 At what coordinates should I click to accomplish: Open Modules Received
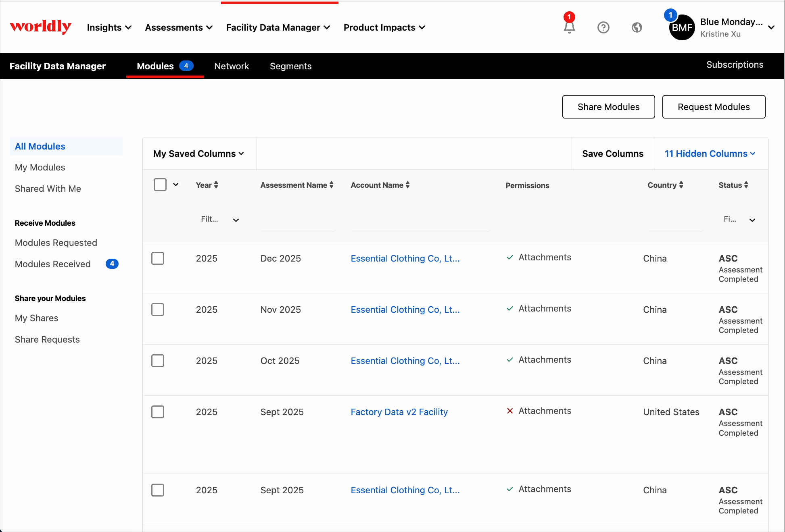tap(53, 264)
